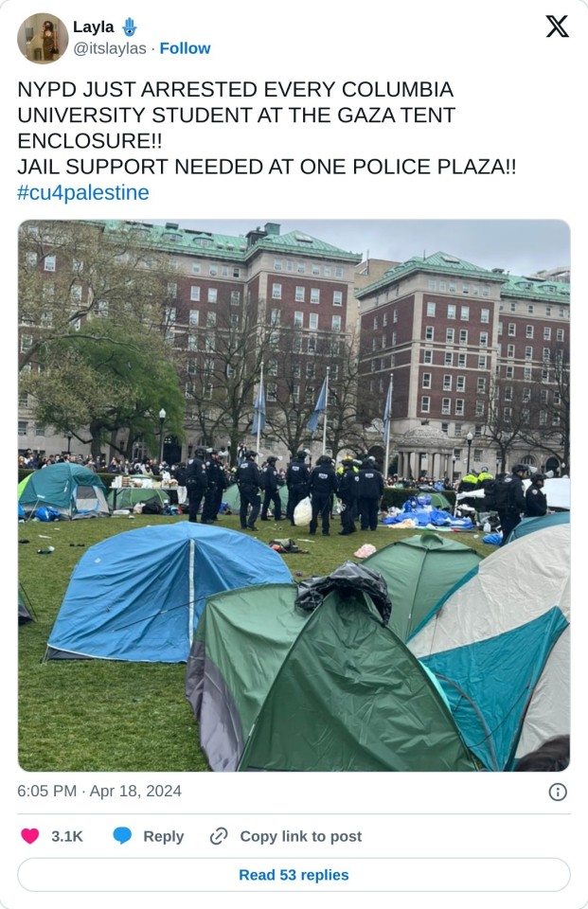The width and height of the screenshot is (588, 909).
Task: Click the hamsa emoji beside Layla's name
Action: [130, 27]
